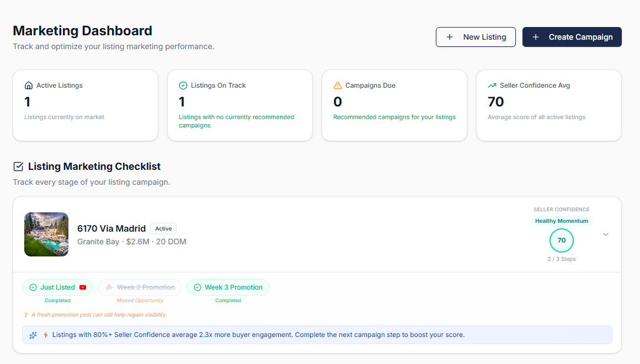
Task: Click the check circle icon in Week 3 Promotion
Action: pos(198,287)
